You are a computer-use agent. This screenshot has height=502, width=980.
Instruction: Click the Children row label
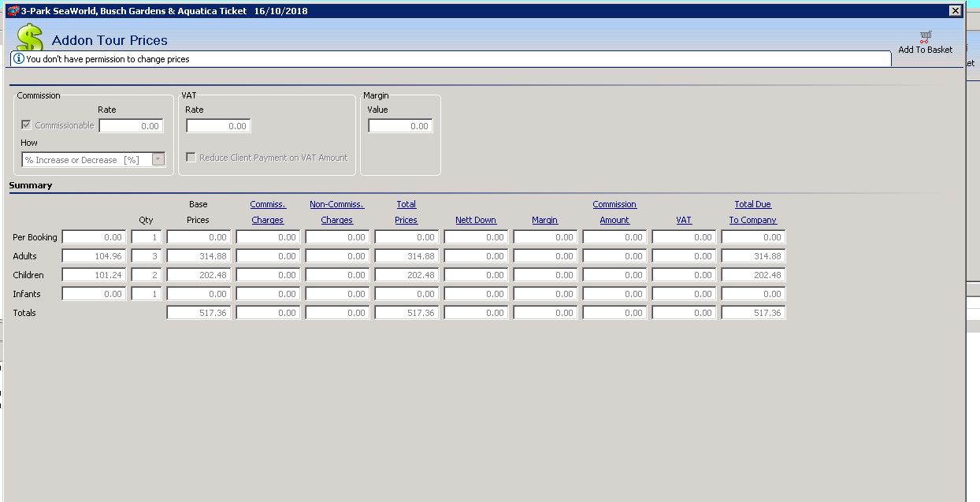point(28,275)
